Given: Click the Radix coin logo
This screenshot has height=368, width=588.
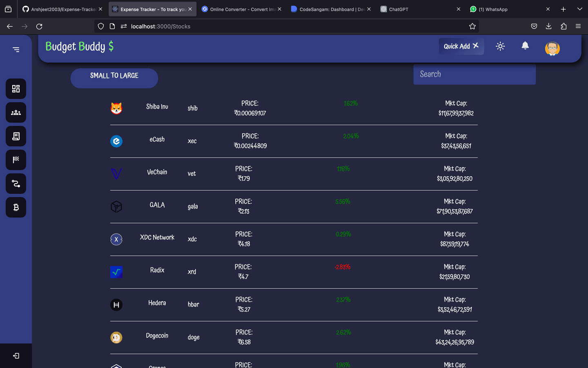Looking at the screenshot, I should [x=116, y=272].
